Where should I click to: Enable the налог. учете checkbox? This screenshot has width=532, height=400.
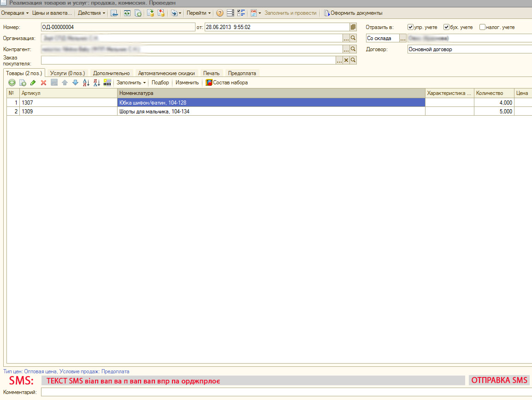482,27
